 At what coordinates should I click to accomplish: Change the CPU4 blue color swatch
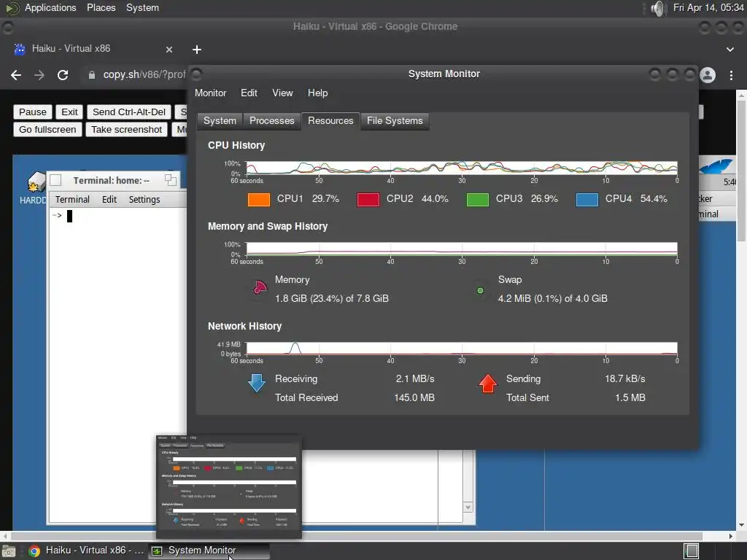coord(587,199)
